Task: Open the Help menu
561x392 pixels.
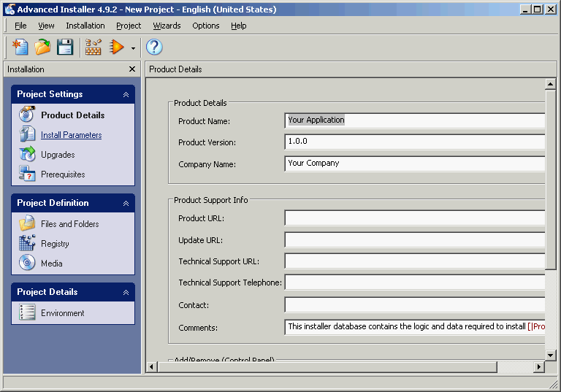Action: (x=238, y=26)
